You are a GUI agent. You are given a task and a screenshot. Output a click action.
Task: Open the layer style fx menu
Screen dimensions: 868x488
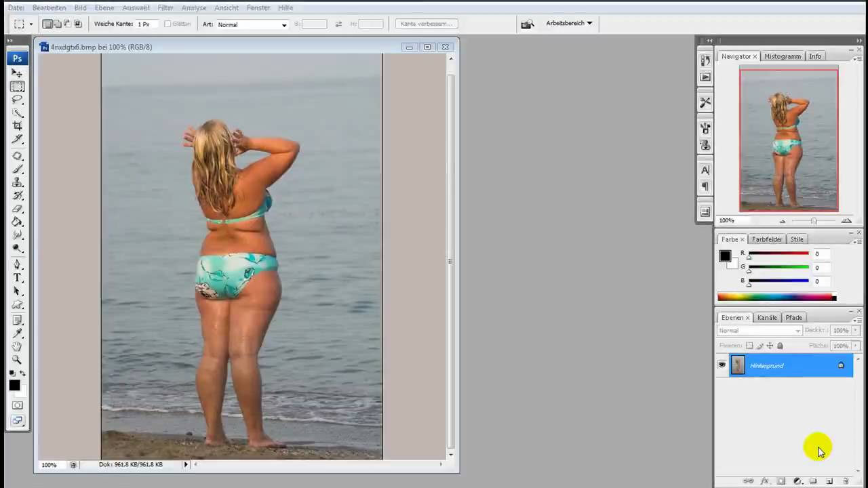764,481
